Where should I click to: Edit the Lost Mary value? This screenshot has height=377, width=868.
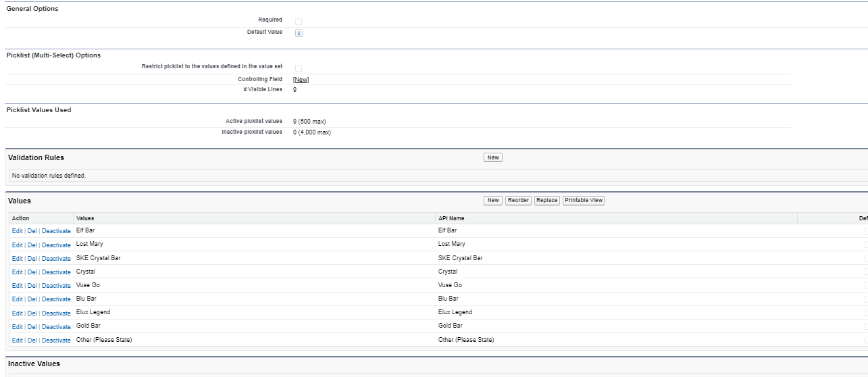click(18, 245)
